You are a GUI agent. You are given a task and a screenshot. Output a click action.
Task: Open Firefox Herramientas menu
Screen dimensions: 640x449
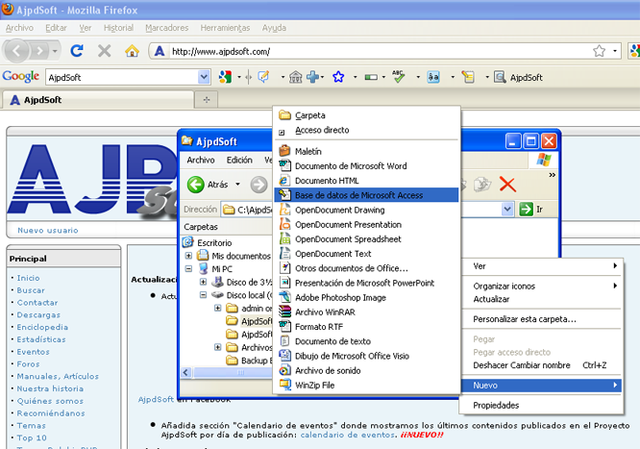point(225,28)
